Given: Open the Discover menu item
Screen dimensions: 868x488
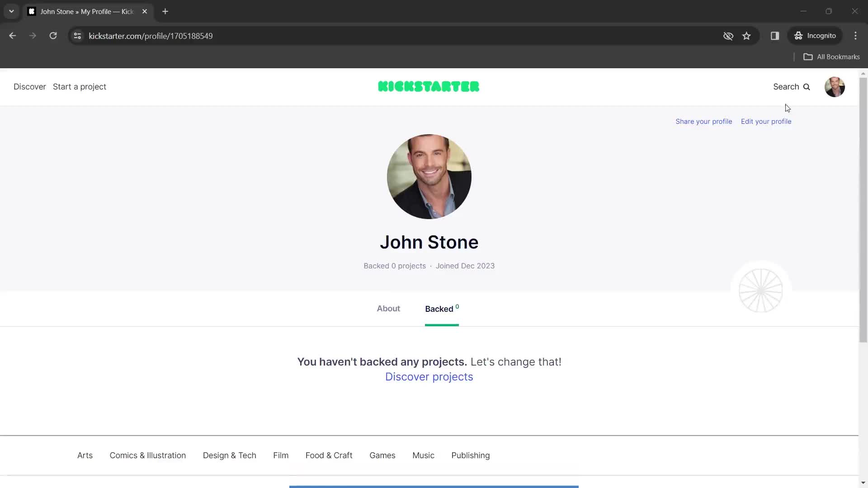Looking at the screenshot, I should coord(30,87).
